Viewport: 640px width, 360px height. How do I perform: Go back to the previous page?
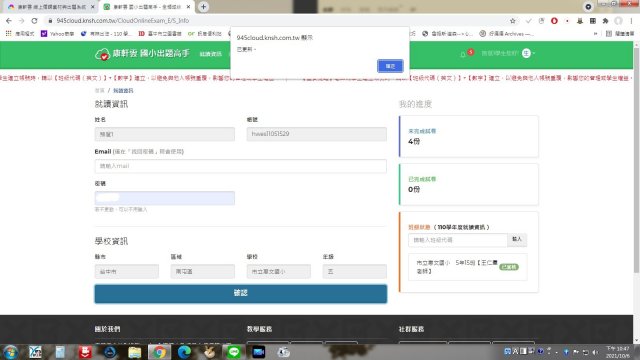[x=9, y=20]
